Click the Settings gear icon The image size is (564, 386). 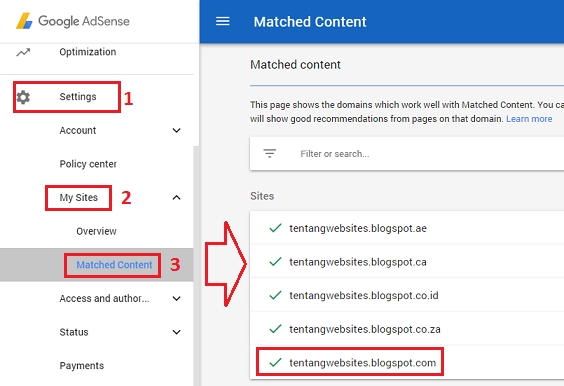[23, 97]
